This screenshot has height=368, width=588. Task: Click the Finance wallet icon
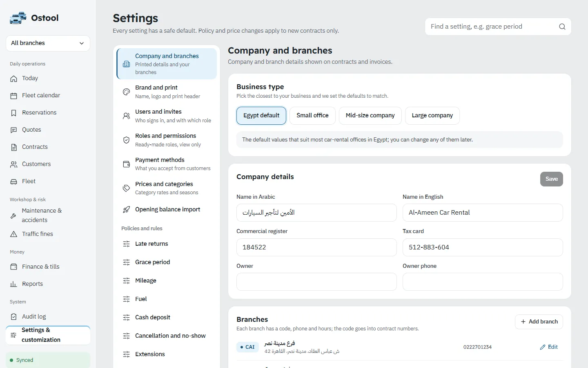click(x=14, y=267)
